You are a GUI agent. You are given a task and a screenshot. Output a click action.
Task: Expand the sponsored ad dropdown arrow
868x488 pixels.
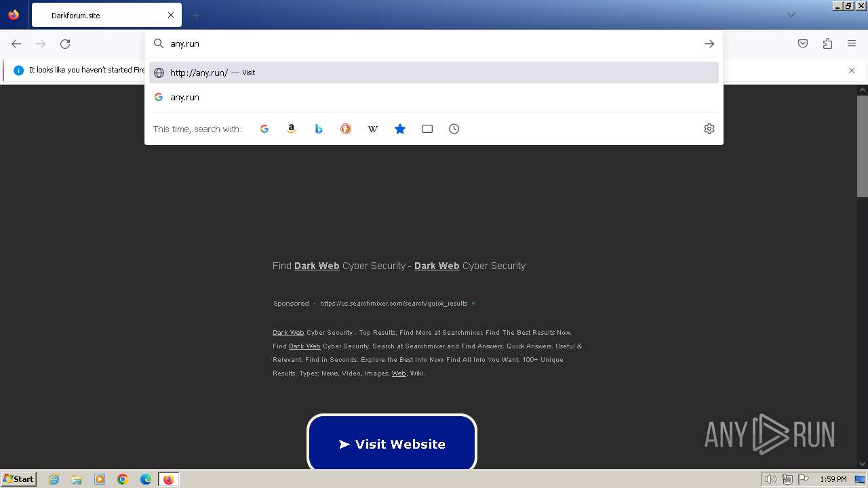(x=473, y=304)
